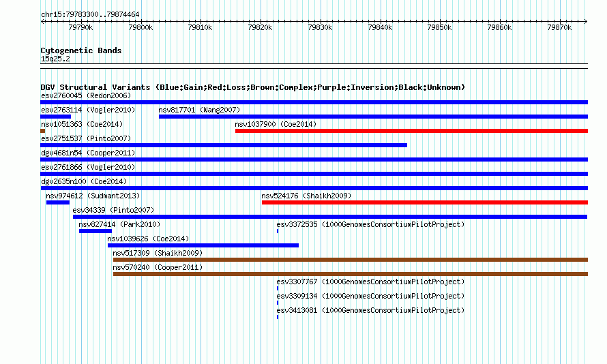Screen dimensions: 607x364
Task: Open the esv2763114 (Vogler2010) label
Action: coord(88,110)
